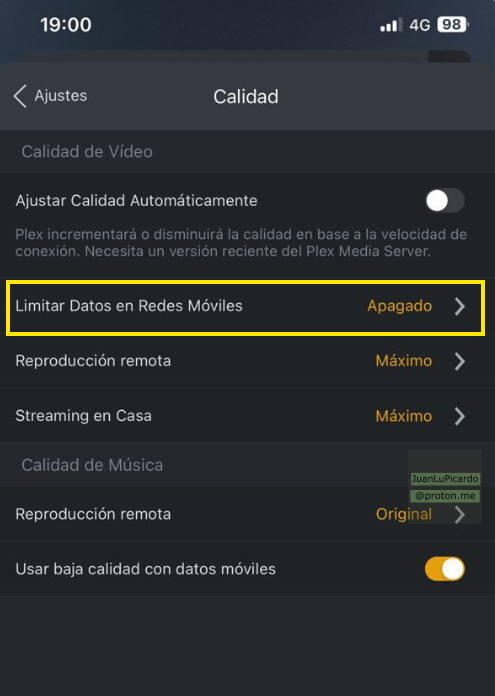The width and height of the screenshot is (495, 696).
Task: Expand chevron of Streaming en Casa row
Action: click(460, 416)
